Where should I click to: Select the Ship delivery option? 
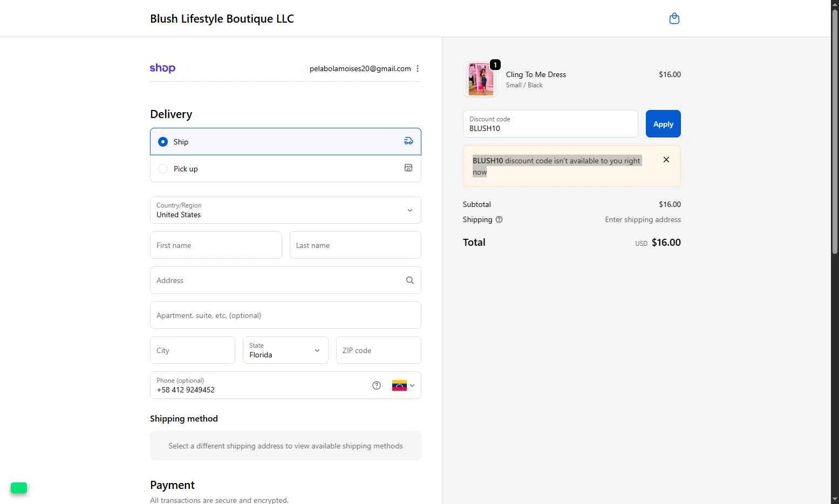pyautogui.click(x=285, y=141)
